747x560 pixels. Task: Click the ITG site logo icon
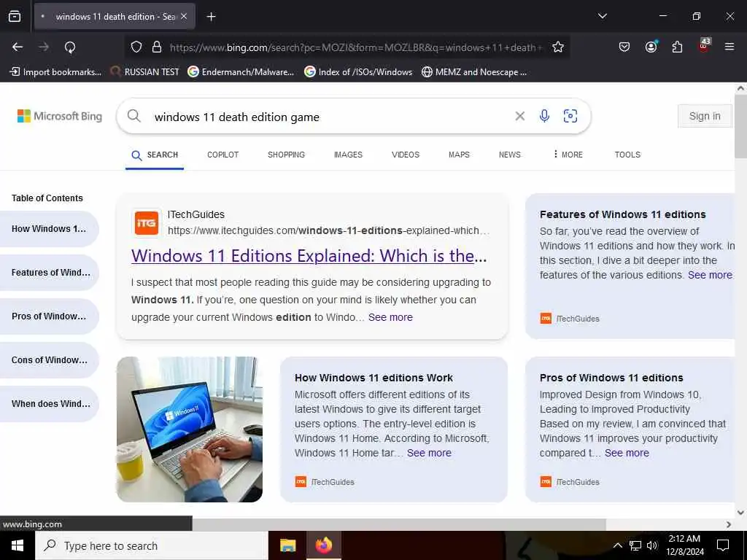coord(146,223)
